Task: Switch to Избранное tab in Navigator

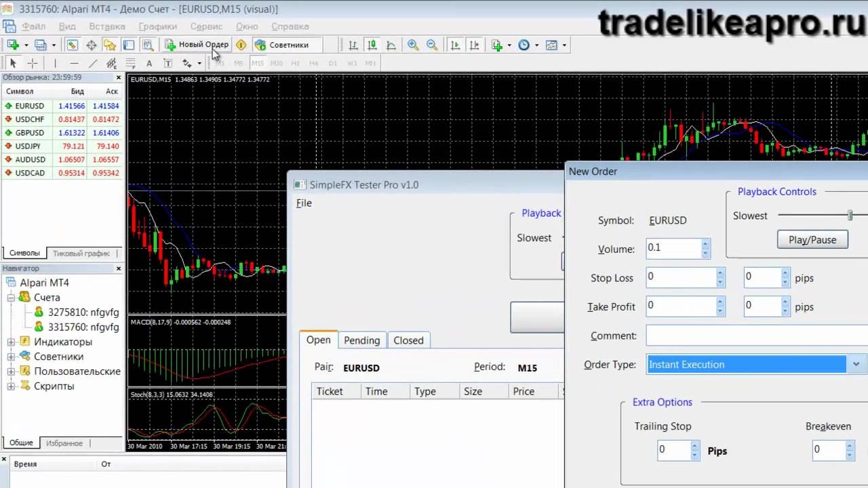Action: [64, 443]
